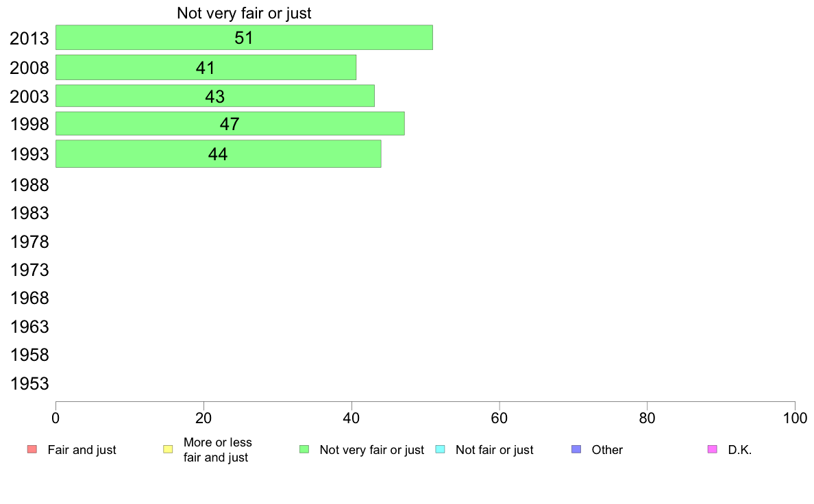
Task: Select the 2013 bar showing 51
Action: (244, 38)
